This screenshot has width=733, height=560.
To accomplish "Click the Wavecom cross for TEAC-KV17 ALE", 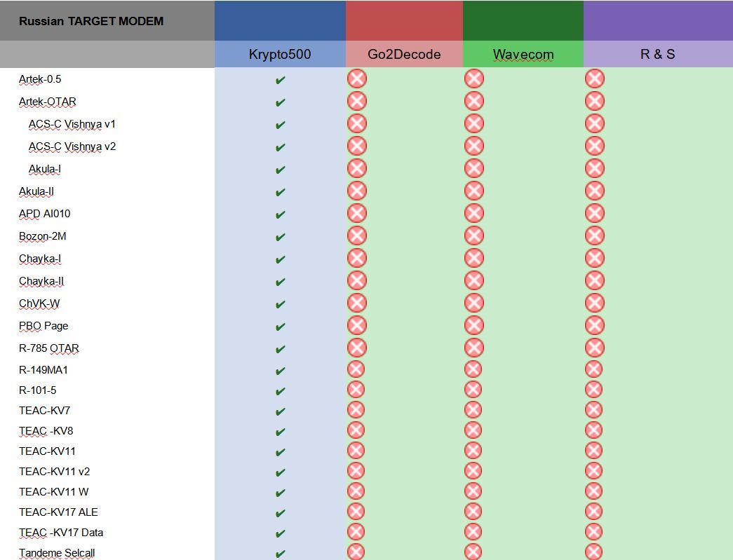I will [473, 512].
